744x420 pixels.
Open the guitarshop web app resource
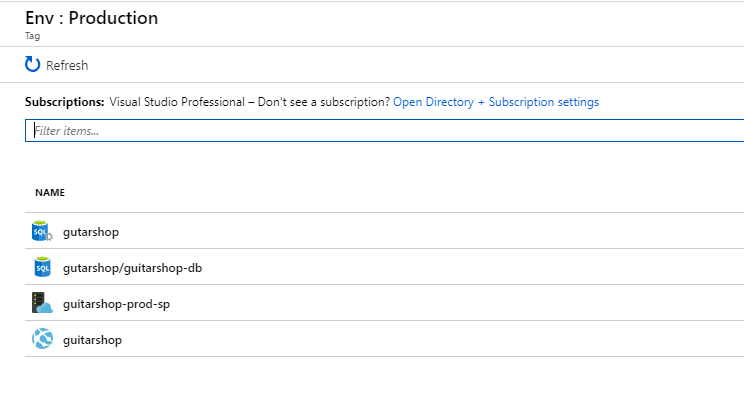(92, 340)
